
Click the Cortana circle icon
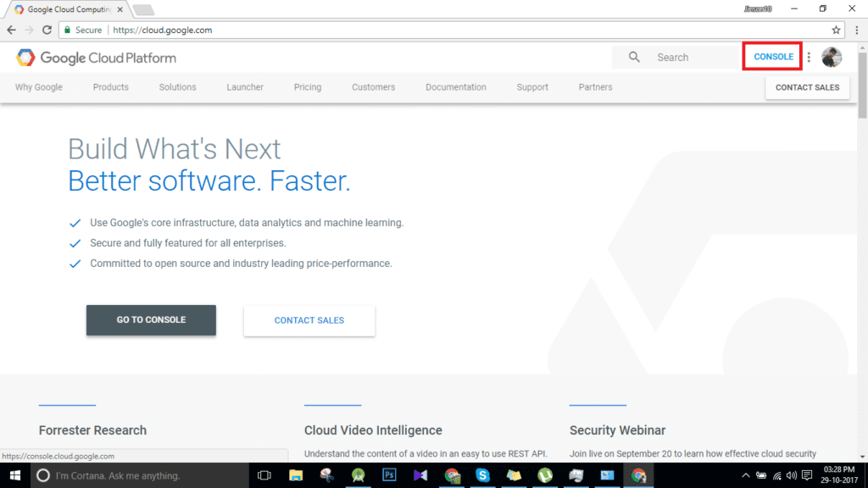(x=43, y=475)
